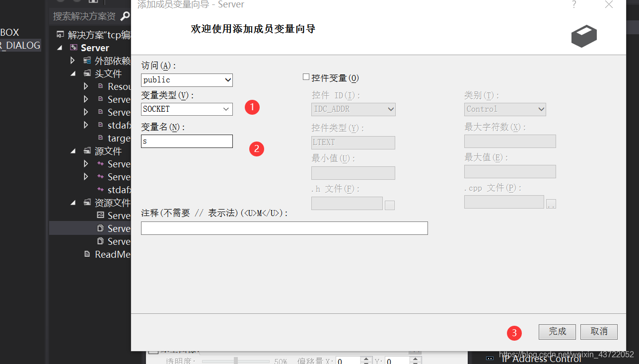This screenshot has height=364, width=639.
Task: Select the targe header file row
Action: (119, 138)
